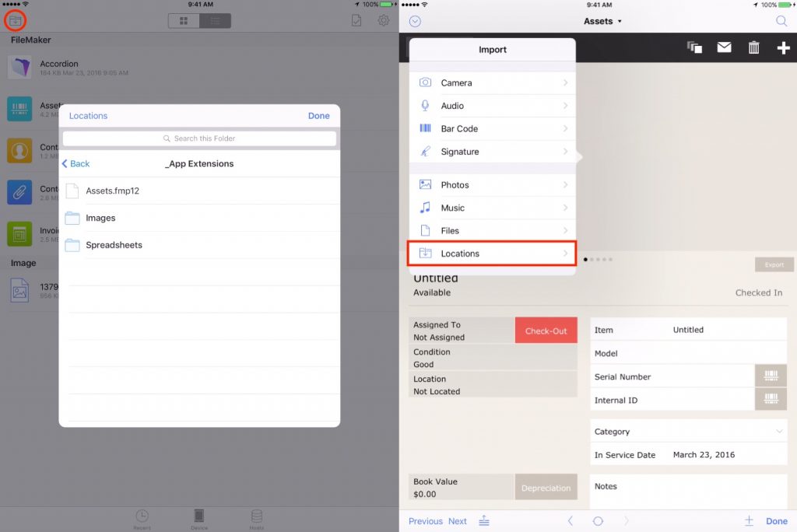
Task: Open the Assets layout dropdown
Action: pyautogui.click(x=603, y=21)
